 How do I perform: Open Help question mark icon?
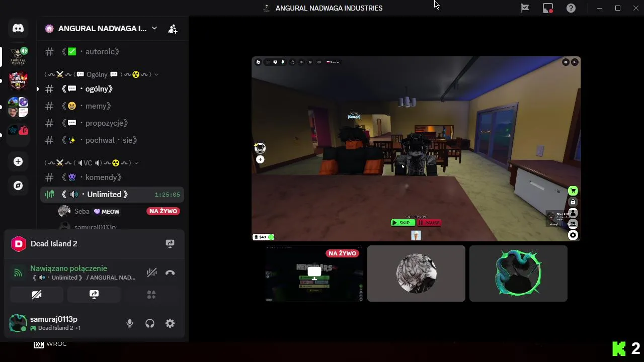[571, 8]
